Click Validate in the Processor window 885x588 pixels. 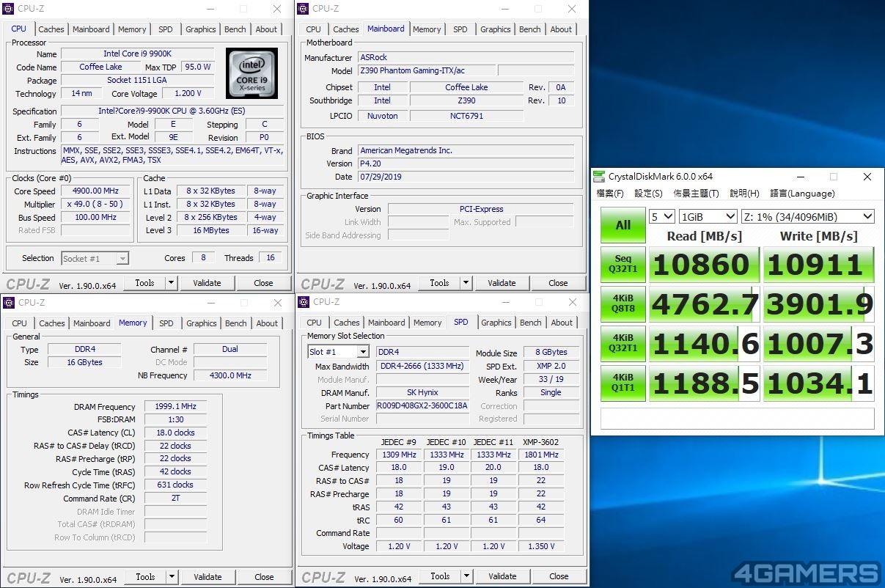[x=207, y=283]
